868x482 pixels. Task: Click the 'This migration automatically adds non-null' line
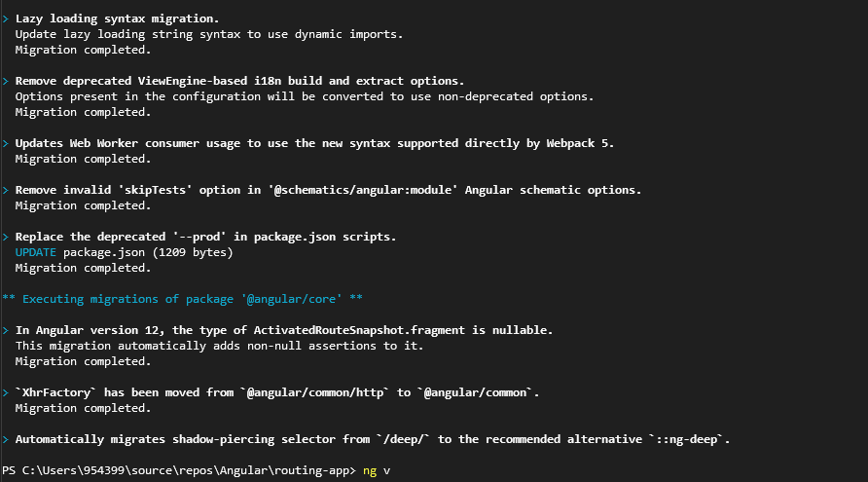tap(219, 346)
